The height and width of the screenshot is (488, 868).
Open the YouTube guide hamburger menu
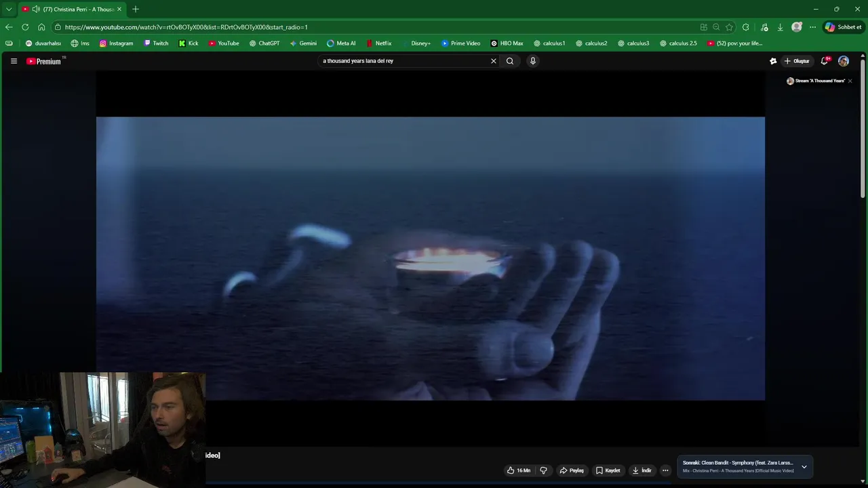click(x=14, y=61)
